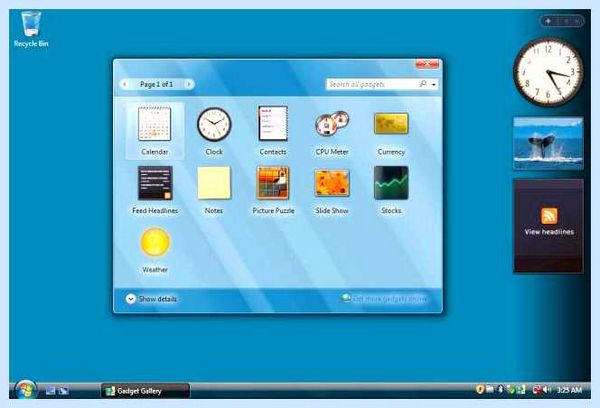
Task: Expand Show details chevron
Action: (x=130, y=299)
